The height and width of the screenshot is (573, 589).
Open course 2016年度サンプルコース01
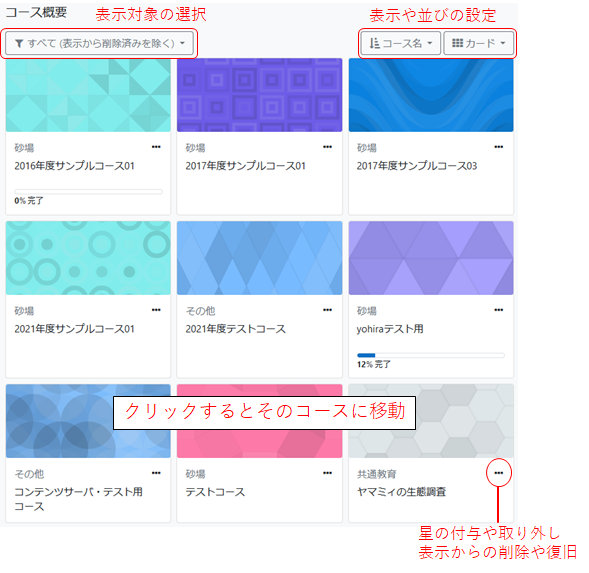tap(74, 166)
